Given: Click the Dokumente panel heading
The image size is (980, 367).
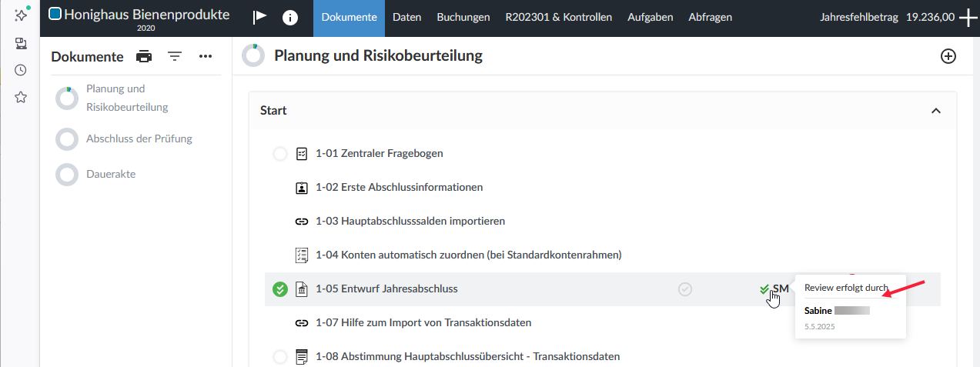Looking at the screenshot, I should click(87, 56).
